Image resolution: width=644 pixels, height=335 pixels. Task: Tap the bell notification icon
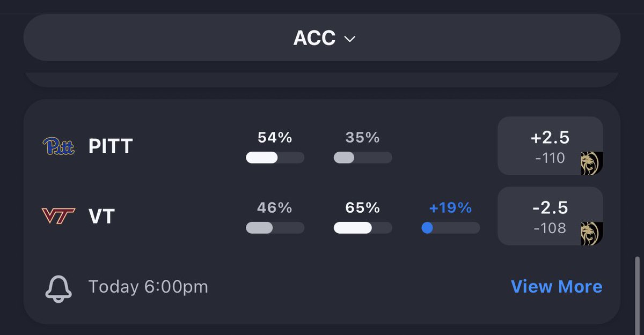(58, 288)
